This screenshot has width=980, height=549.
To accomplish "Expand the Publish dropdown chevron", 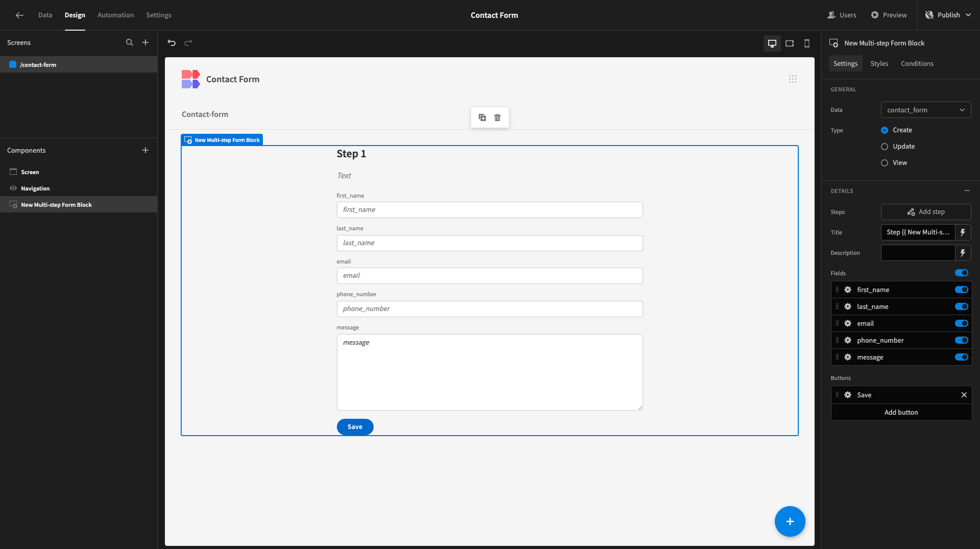I will coord(968,15).
